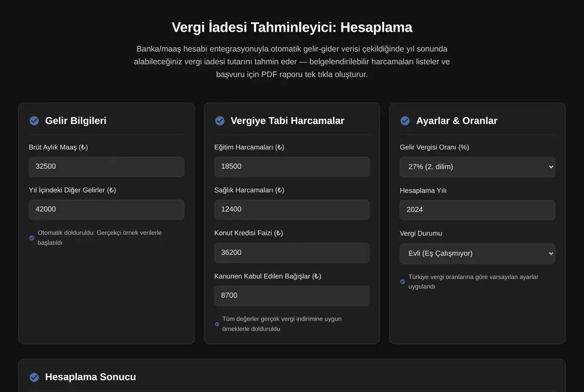Click the 'Brüt Aylık Maaş (₺)' label

click(x=58, y=147)
